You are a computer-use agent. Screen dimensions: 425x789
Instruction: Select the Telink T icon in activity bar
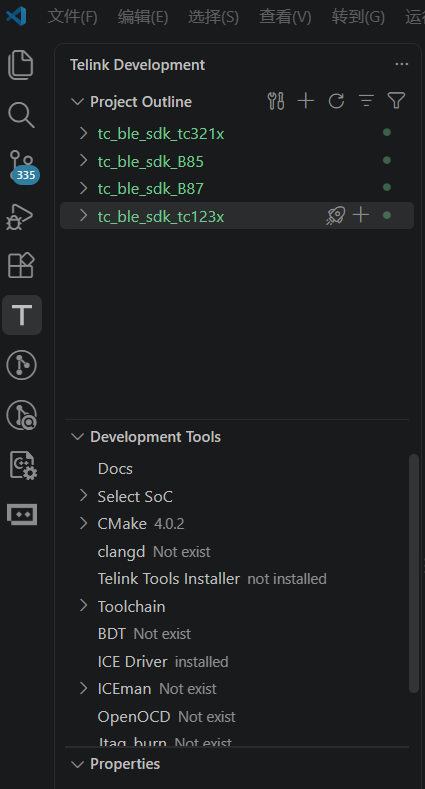pos(22,314)
